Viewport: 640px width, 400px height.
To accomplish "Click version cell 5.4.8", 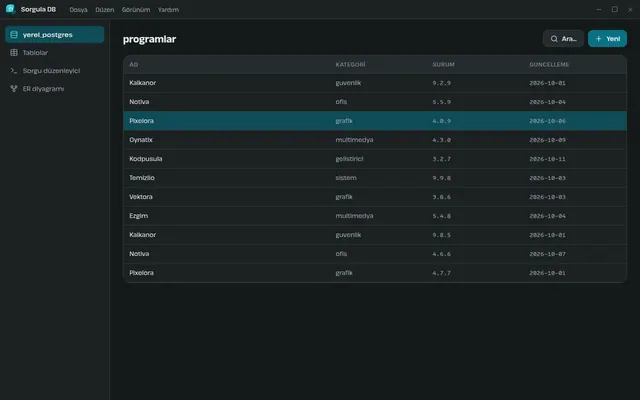I will click(442, 216).
